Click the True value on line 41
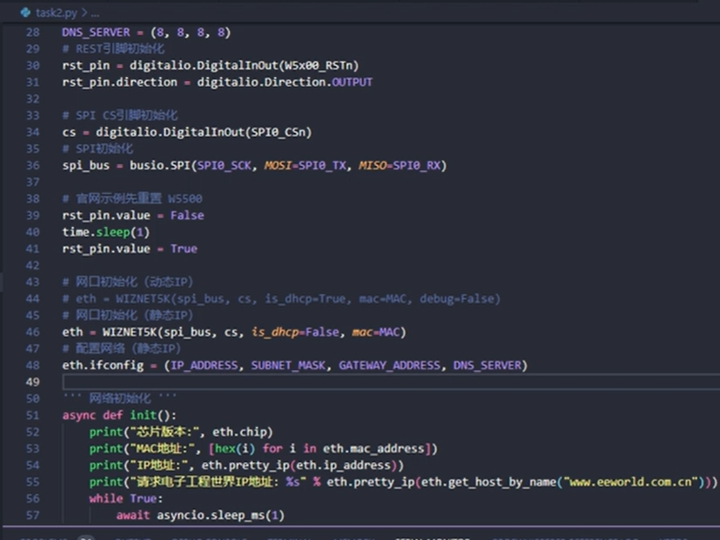720x540 pixels. click(183, 249)
